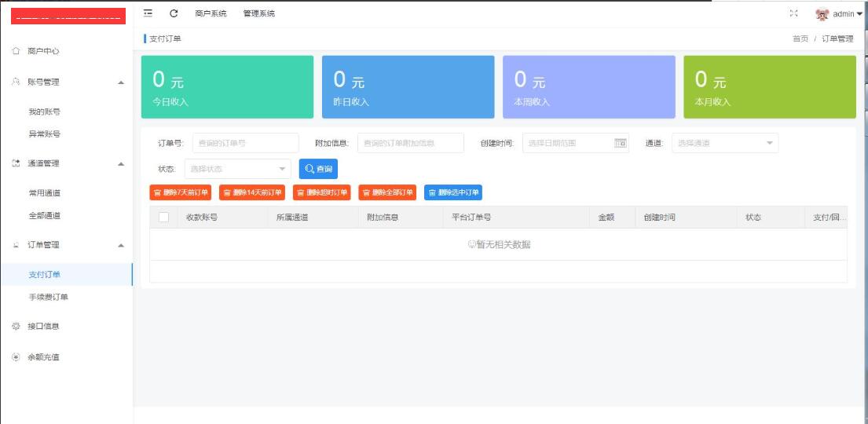Screen dimensions: 868x424
Task: Click the calendar icon in 创建时间 field
Action: pyautogui.click(x=620, y=143)
